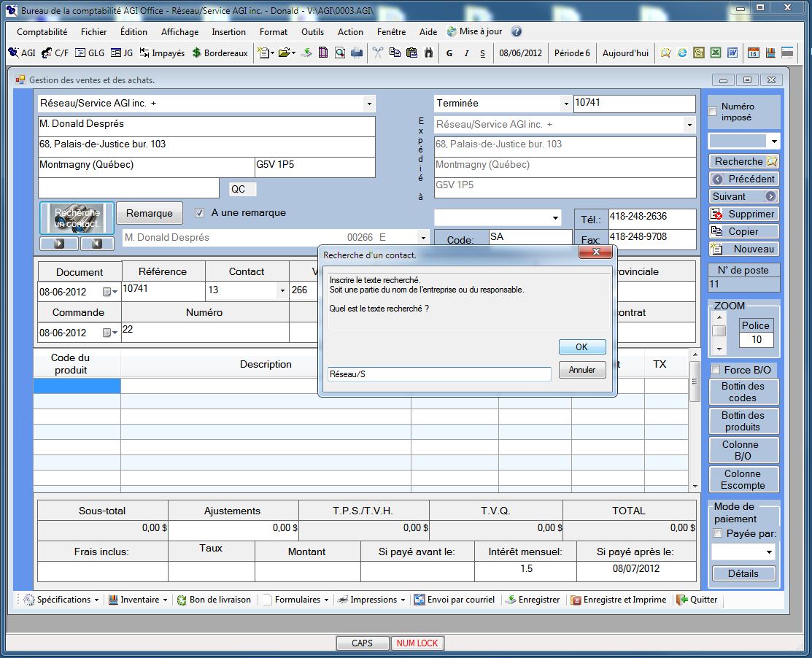Open Bordereaux from the toolbar

[220, 53]
